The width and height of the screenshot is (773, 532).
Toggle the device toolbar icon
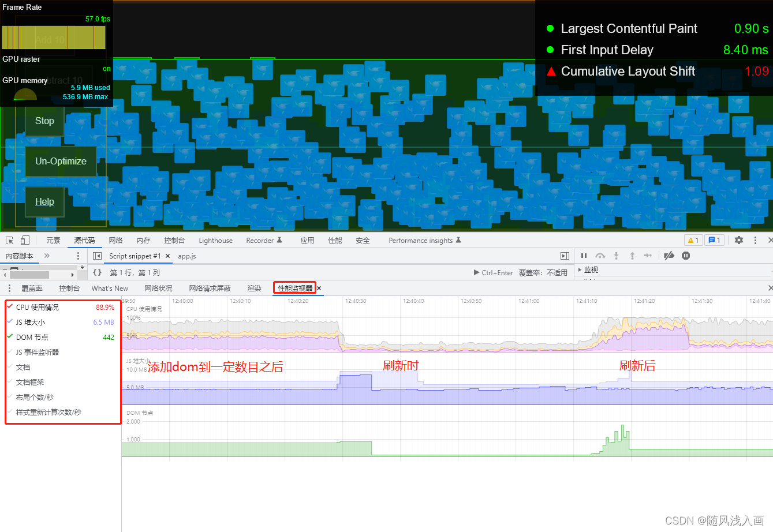(x=25, y=240)
